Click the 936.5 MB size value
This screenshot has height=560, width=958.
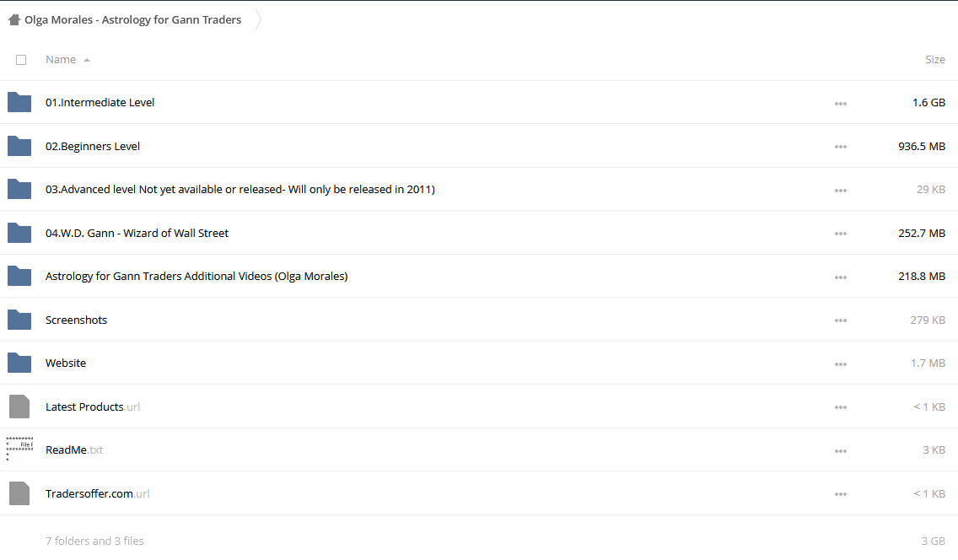click(922, 146)
